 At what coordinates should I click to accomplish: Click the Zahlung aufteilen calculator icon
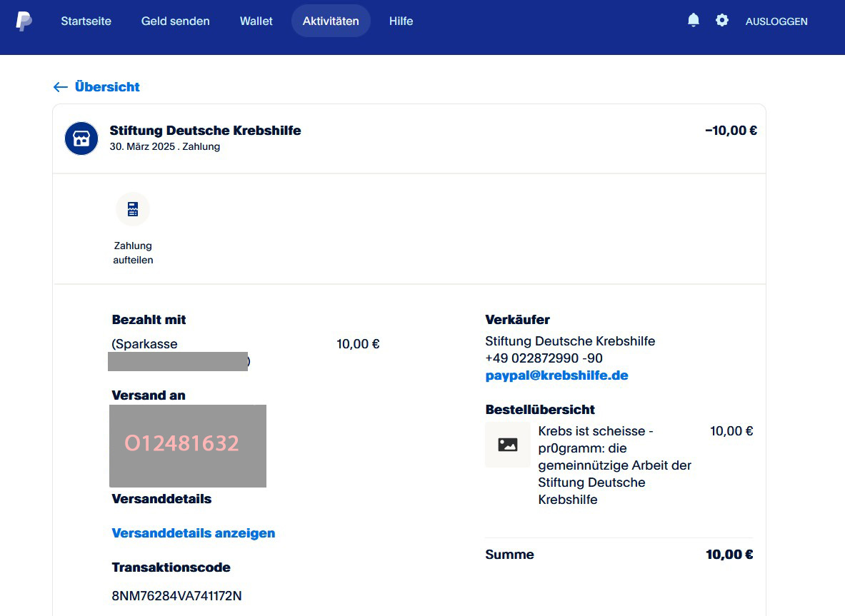coord(133,209)
